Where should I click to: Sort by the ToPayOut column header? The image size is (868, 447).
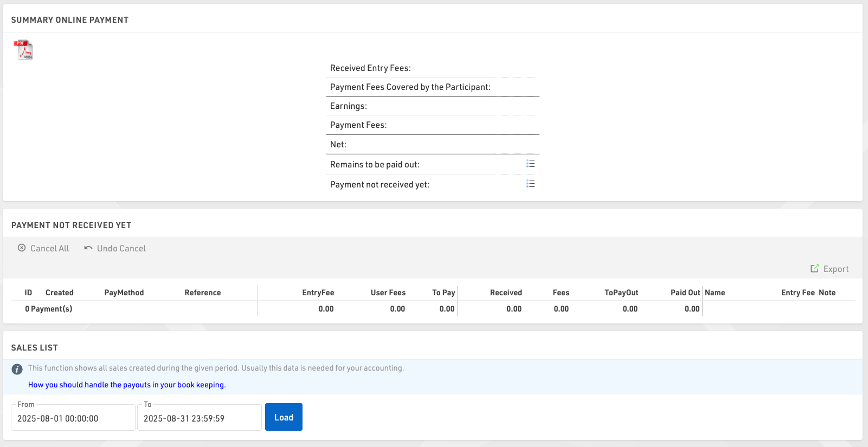point(621,293)
